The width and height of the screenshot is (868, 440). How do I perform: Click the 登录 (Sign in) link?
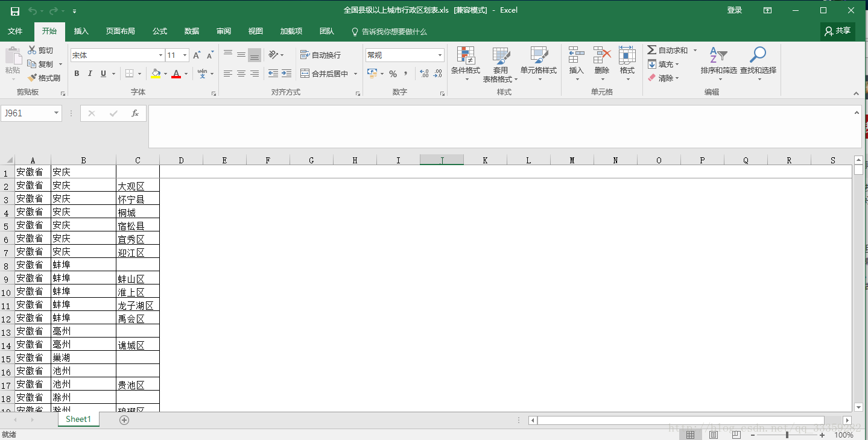[x=734, y=10]
